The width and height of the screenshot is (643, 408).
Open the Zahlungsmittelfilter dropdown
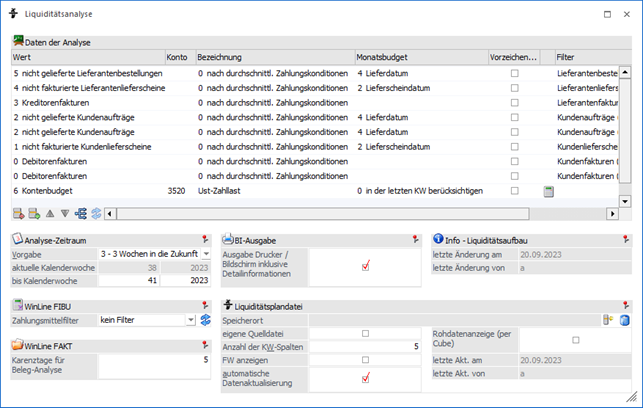click(190, 320)
